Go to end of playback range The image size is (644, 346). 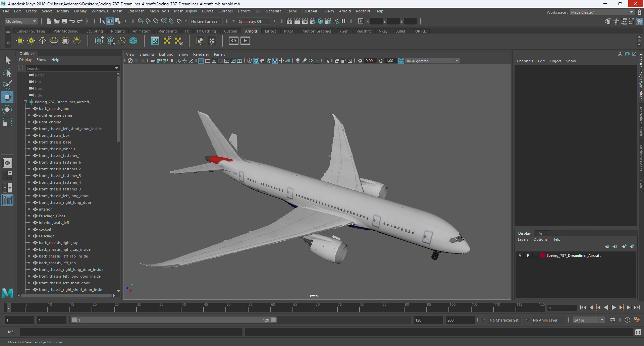[x=637, y=307]
